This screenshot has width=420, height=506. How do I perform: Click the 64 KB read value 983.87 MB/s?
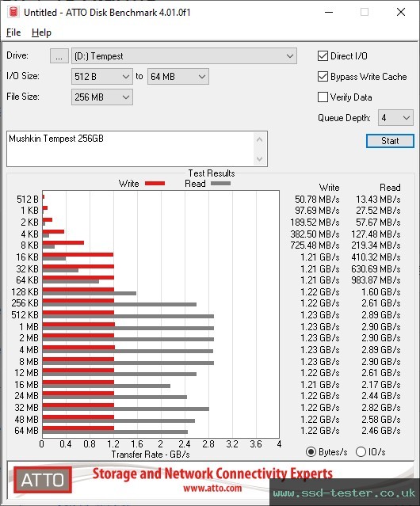[376, 280]
